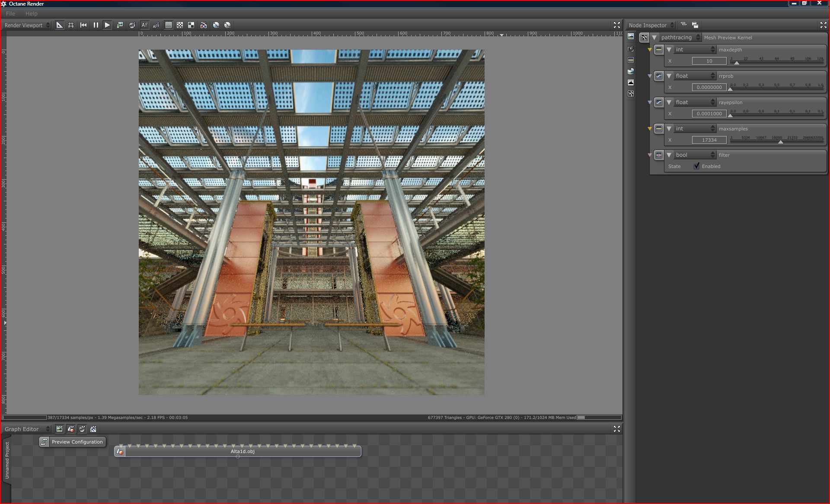Toggle the checkerboard alpha background button
Screen dimensions: 830x504
point(180,25)
